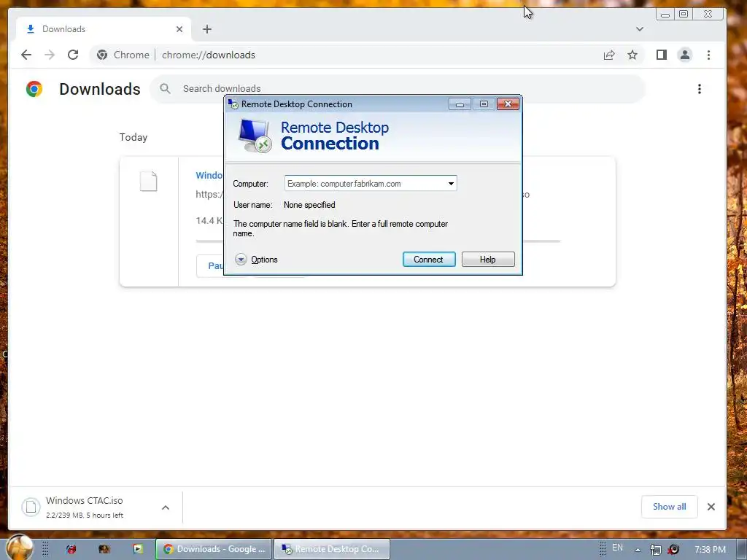Expand the Windows CTAC.iso download item menu

pos(166,507)
